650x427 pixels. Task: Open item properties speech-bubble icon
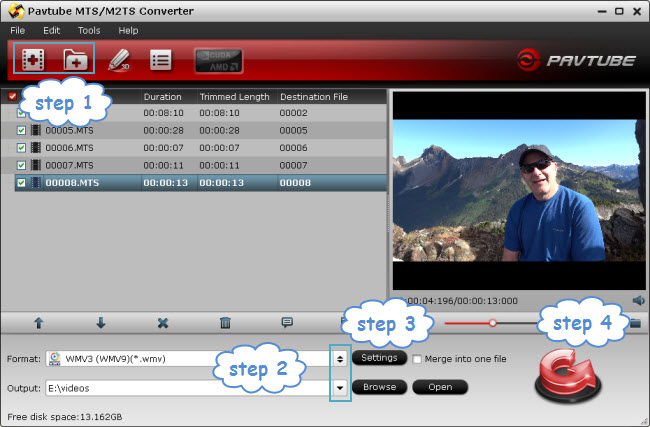pyautogui.click(x=287, y=323)
